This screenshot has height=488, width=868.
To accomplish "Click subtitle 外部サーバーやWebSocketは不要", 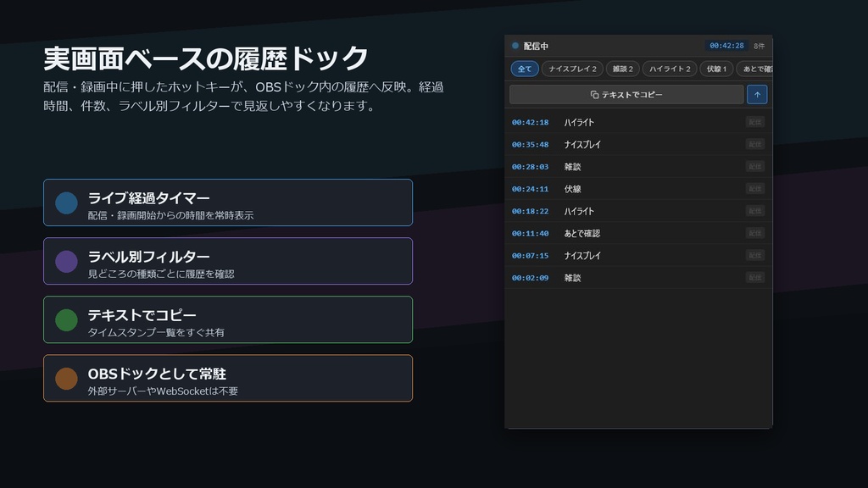I will [x=163, y=391].
